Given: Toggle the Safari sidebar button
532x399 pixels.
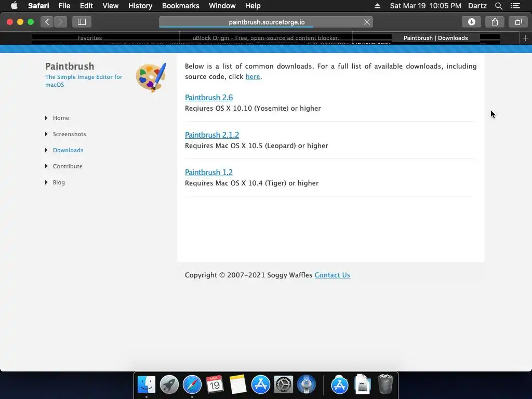Looking at the screenshot, I should [82, 22].
